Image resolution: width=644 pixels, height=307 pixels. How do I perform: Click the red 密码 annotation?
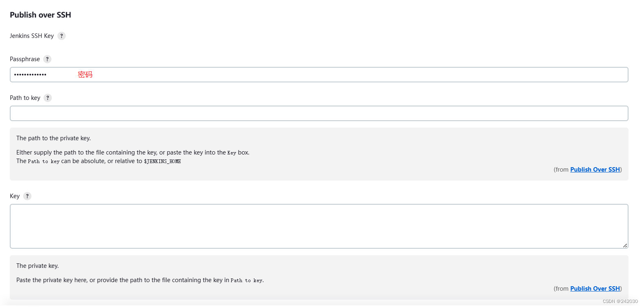tap(85, 75)
